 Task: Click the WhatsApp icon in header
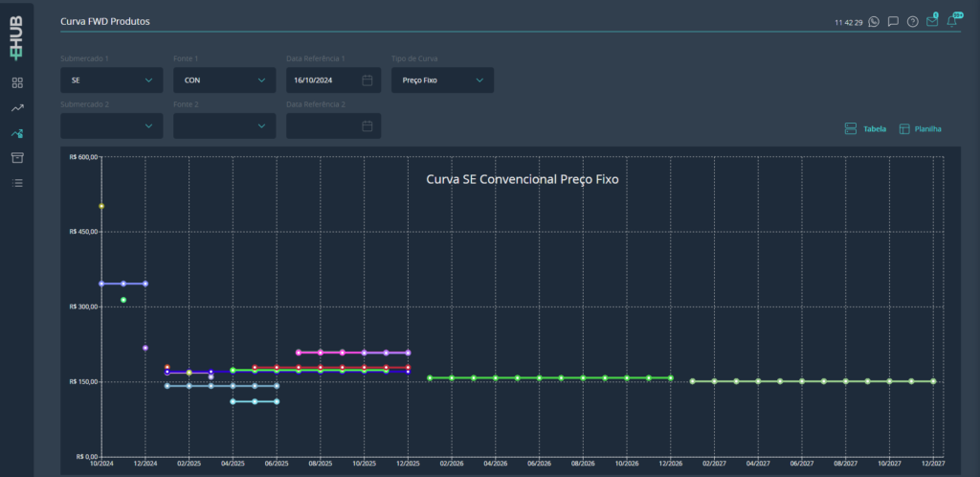[x=874, y=21]
